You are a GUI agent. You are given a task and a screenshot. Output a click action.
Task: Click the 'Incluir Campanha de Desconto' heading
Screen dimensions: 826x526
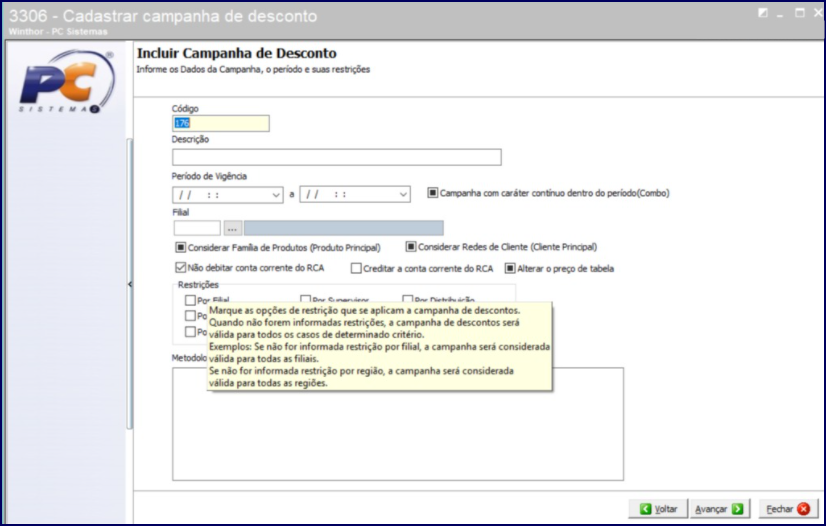click(x=237, y=53)
